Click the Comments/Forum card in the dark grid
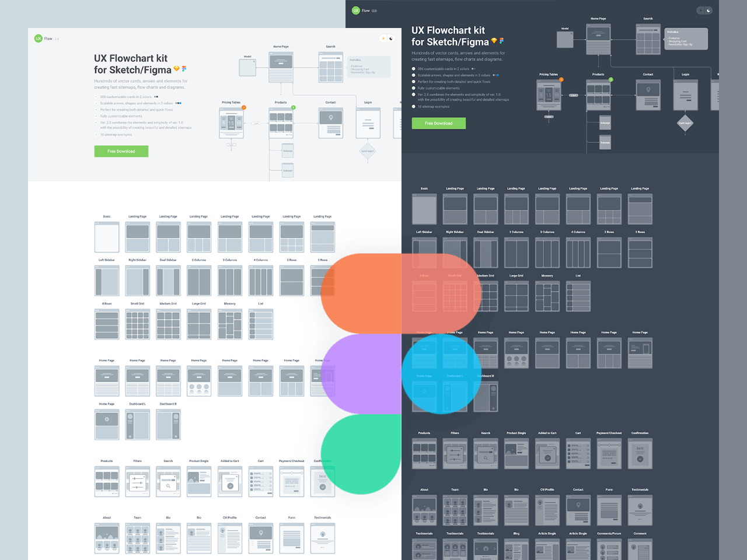Screen dimensions: 747x560 click(x=609, y=549)
